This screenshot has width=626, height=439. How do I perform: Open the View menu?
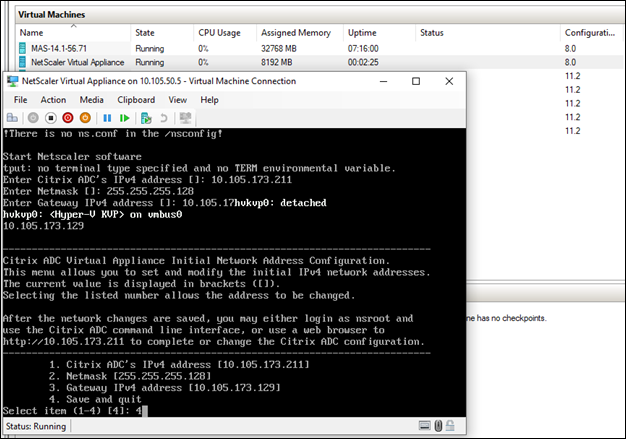(177, 100)
